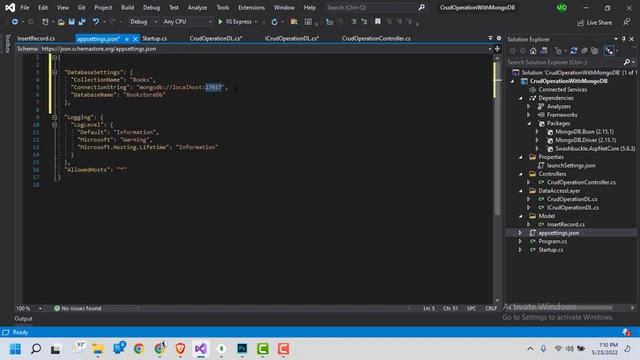Toggle bookmark with the bookmark toolbar icon

pyautogui.click(x=378, y=22)
